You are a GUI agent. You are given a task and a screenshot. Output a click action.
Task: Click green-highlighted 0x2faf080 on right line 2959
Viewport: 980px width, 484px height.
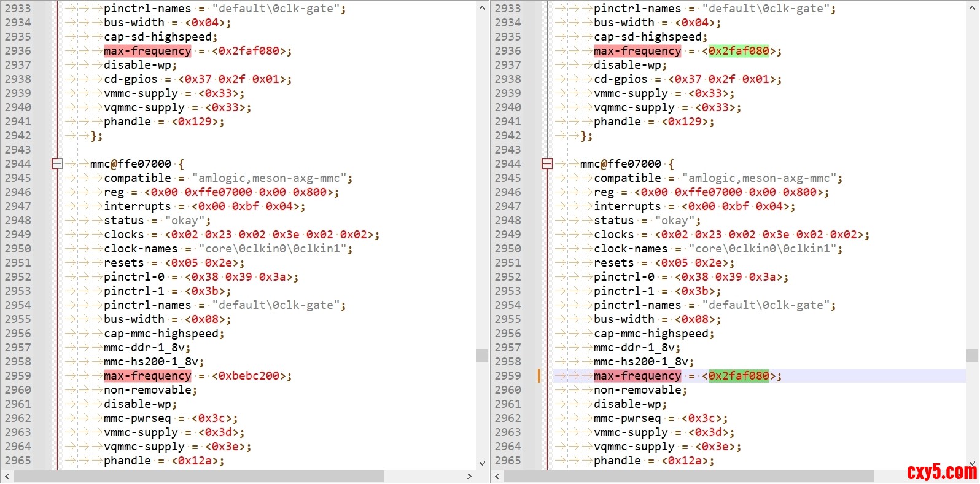739,376
